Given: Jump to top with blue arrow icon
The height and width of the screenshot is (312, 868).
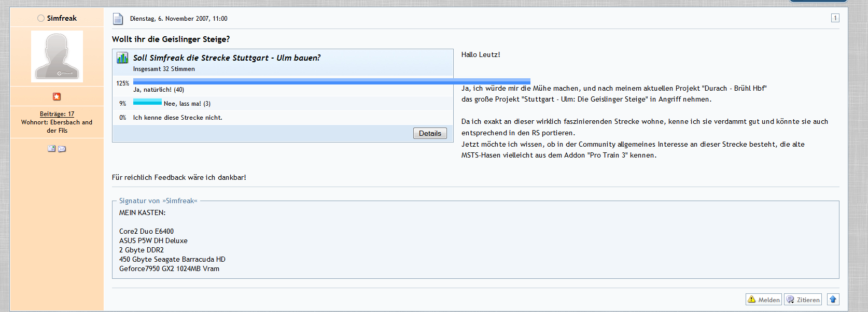Looking at the screenshot, I should pos(833,299).
